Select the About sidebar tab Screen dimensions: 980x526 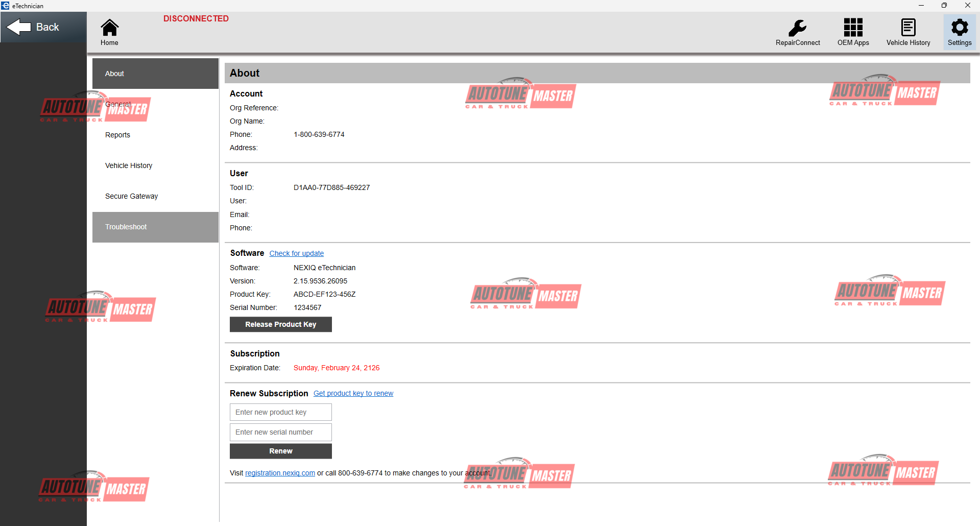(x=155, y=74)
